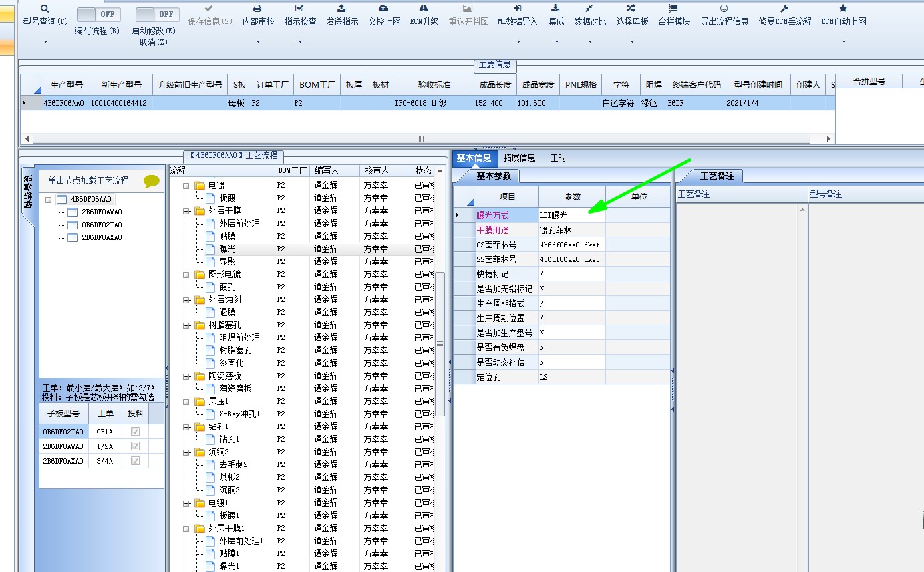924x572 pixels.
Task: Open the dropdown arrow under 内部审核
Action: coord(257,42)
